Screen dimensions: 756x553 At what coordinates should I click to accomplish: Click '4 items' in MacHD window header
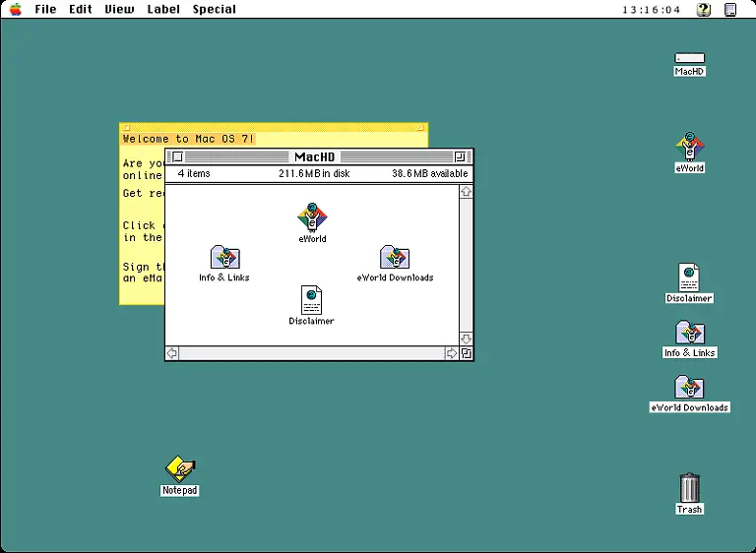pos(194,173)
